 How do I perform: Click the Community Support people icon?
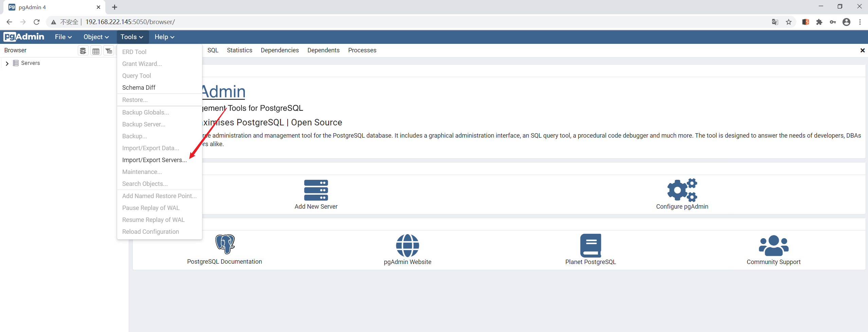[774, 245]
